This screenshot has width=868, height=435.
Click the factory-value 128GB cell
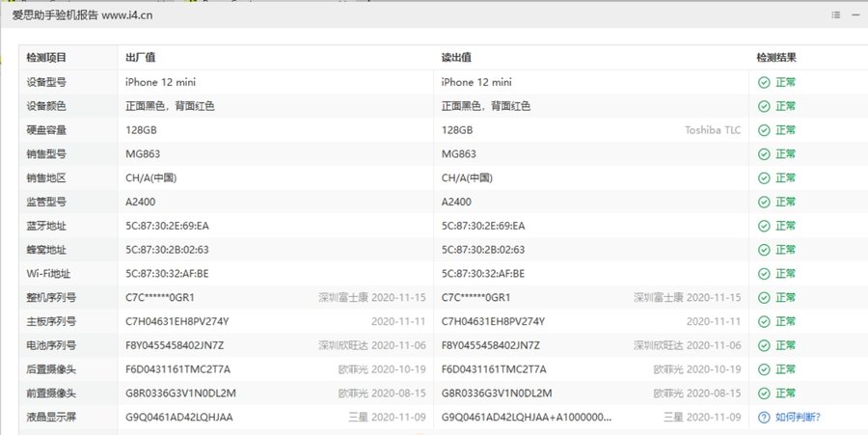point(141,130)
